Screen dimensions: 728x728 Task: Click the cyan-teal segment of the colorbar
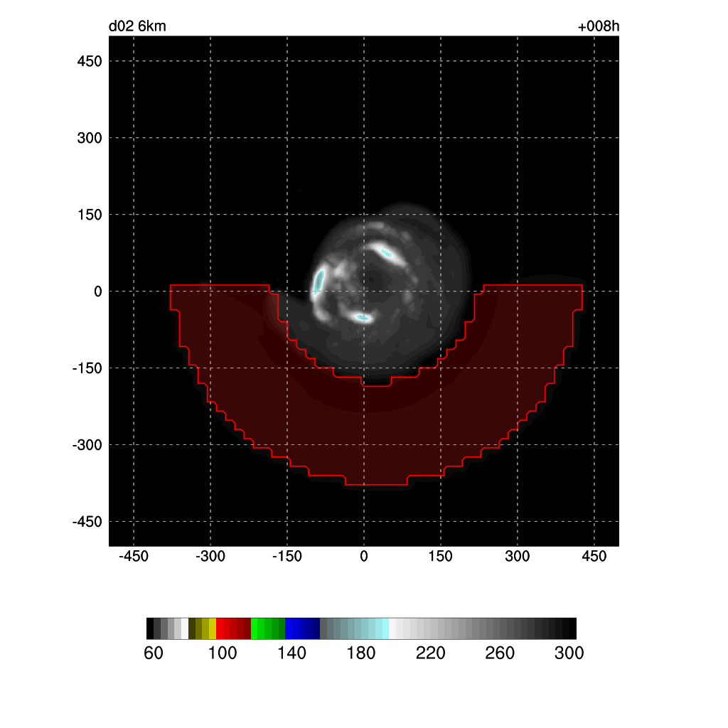[x=354, y=628]
